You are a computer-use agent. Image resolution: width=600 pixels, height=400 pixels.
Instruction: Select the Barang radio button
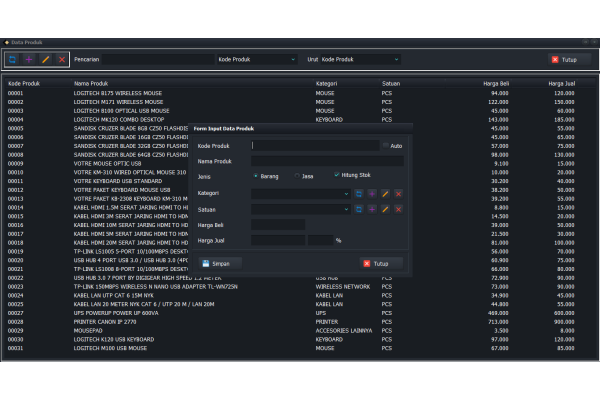click(x=255, y=176)
